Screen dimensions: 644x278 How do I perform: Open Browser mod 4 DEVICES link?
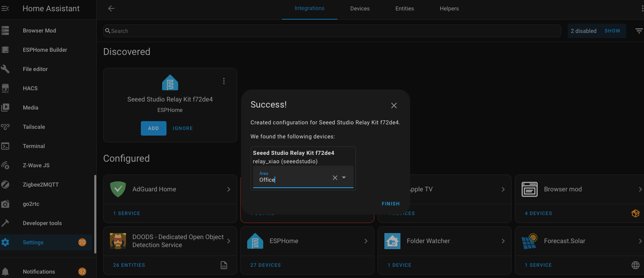pyautogui.click(x=538, y=213)
